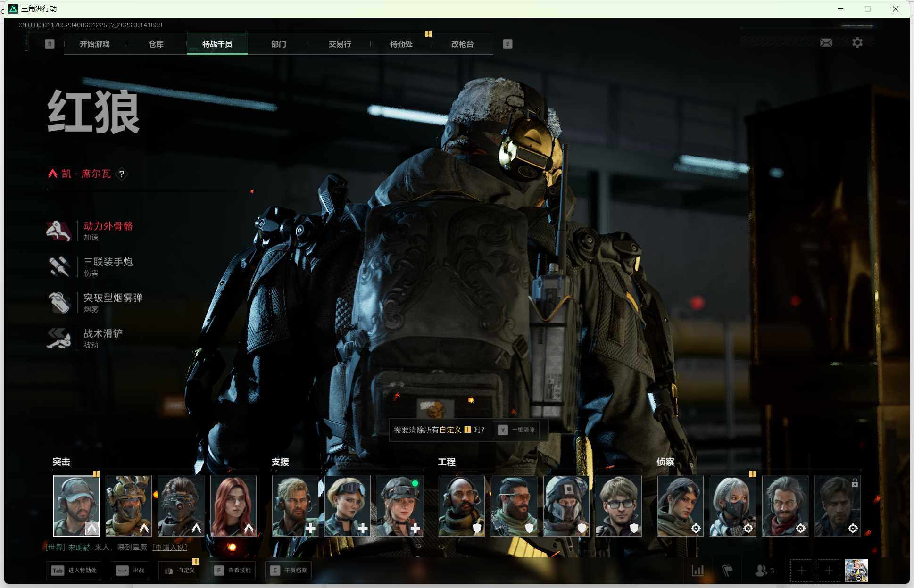Open the 交易行 tab
The image size is (914, 588).
tap(340, 44)
